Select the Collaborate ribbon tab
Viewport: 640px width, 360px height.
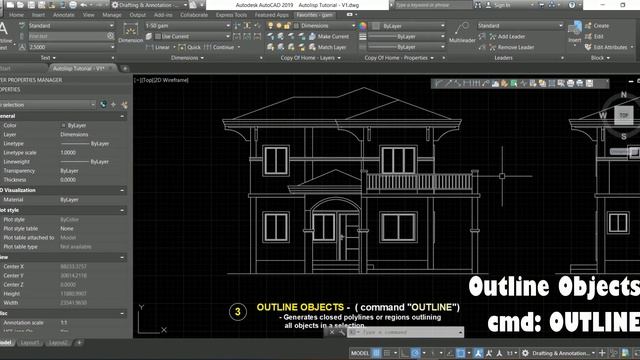(x=194, y=15)
